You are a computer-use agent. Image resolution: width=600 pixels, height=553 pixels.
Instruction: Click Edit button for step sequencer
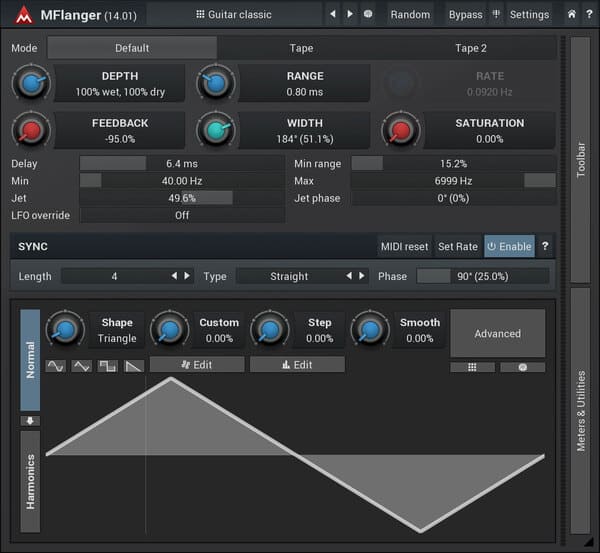(x=297, y=365)
